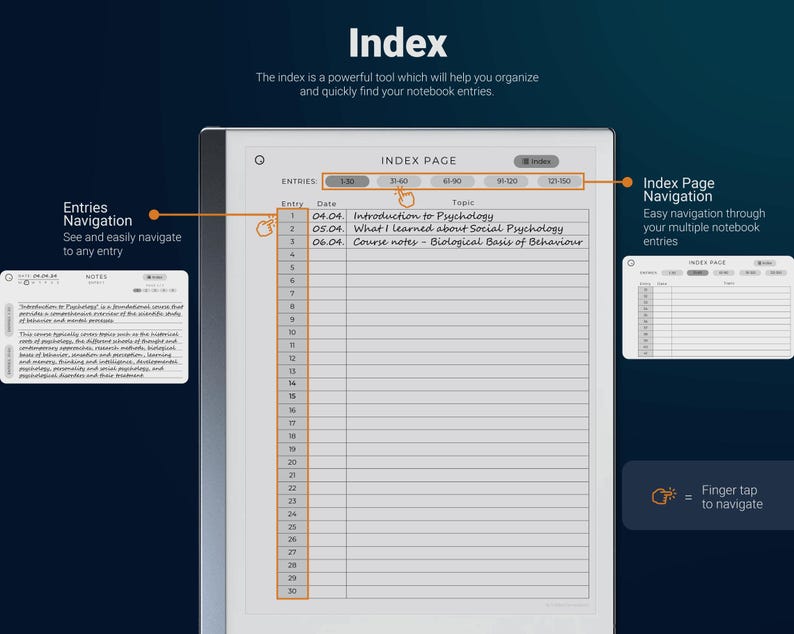Go to entry number 30

(292, 591)
